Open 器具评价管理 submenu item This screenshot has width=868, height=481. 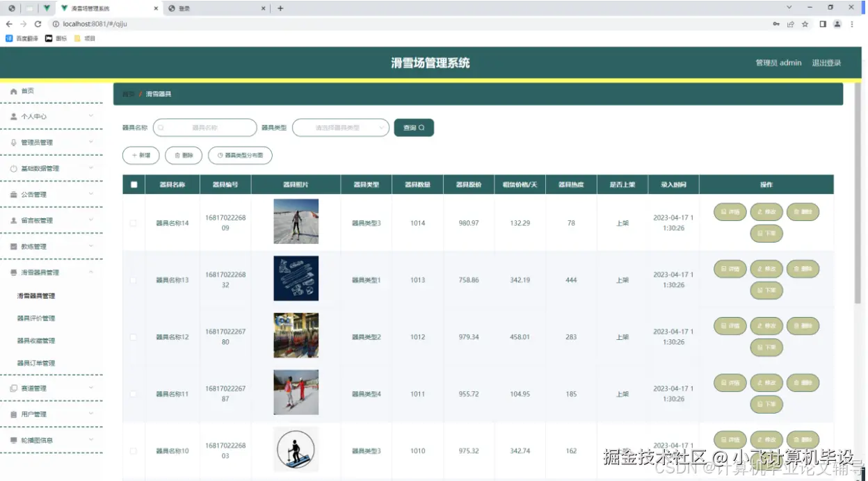(36, 318)
